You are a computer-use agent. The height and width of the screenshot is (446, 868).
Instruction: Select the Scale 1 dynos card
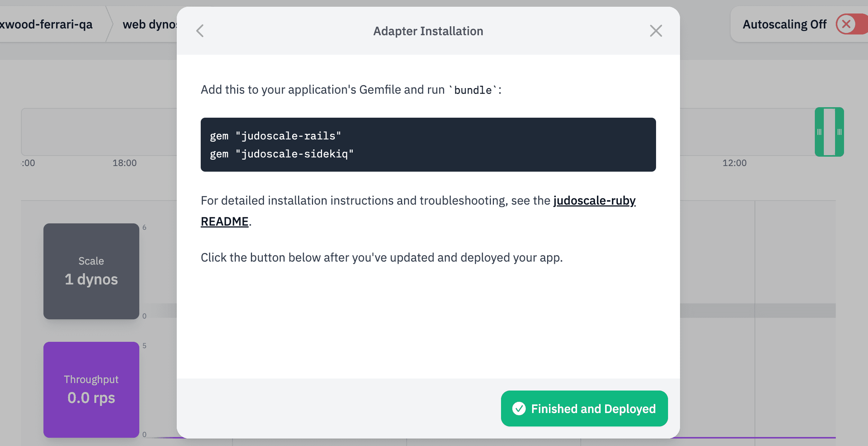click(x=91, y=271)
